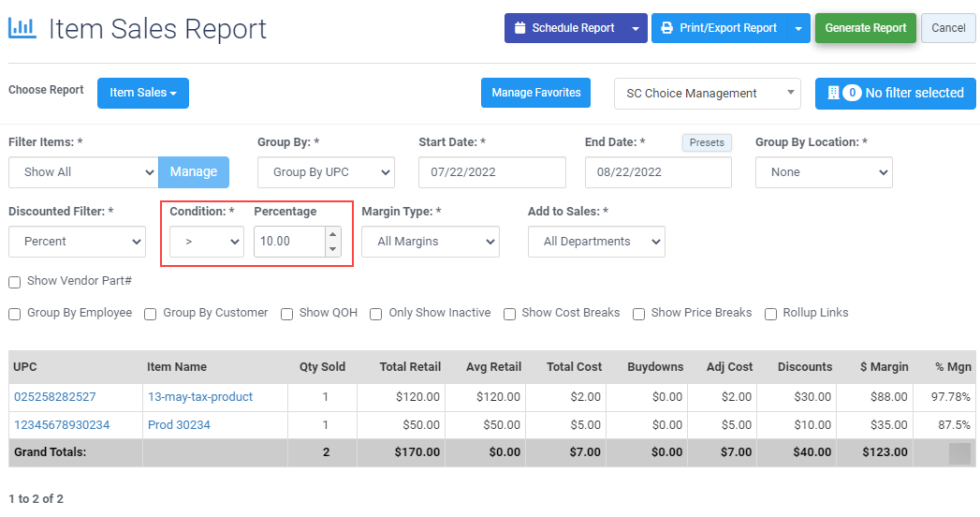Click the calendar icon on Schedule Report
The height and width of the screenshot is (517, 980).
[x=520, y=28]
